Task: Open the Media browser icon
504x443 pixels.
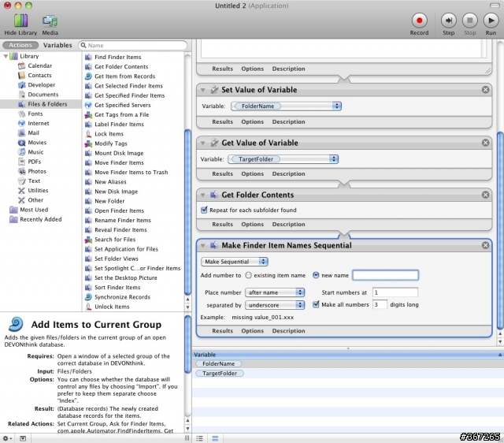Action: point(50,21)
